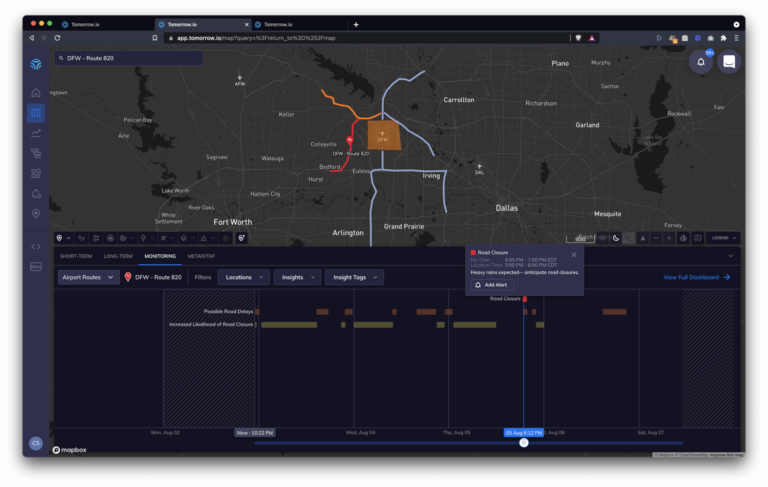This screenshot has width=768, height=487.
Task: Zoom out with the minus button
Action: coord(656,238)
